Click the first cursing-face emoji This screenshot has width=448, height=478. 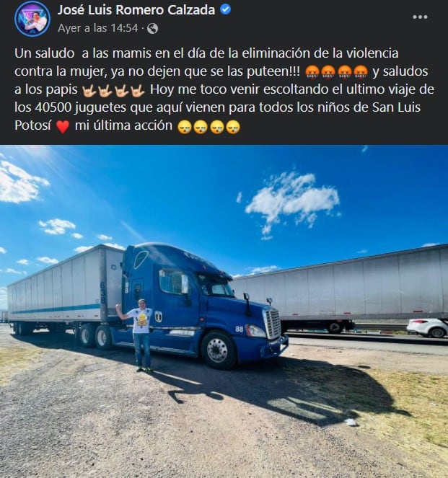point(312,72)
